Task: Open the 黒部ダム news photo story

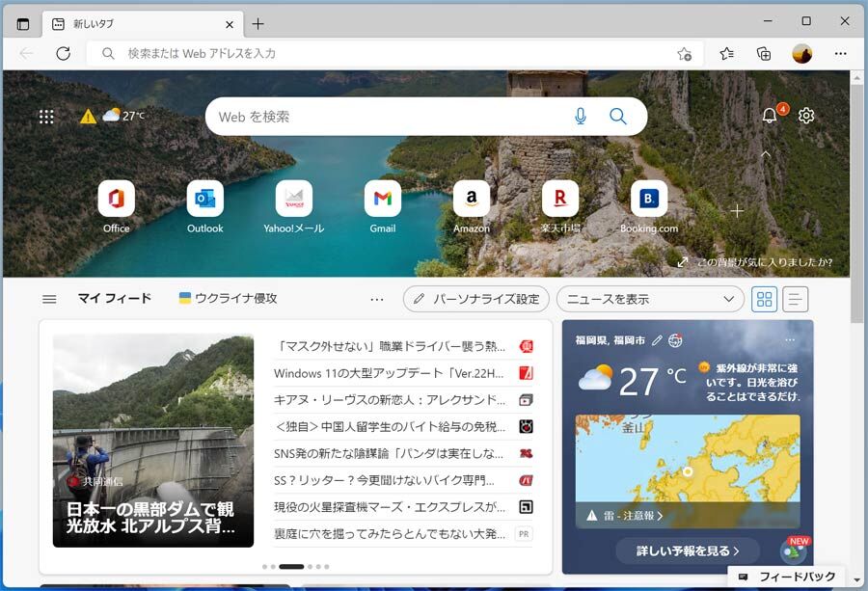Action: coord(153,441)
